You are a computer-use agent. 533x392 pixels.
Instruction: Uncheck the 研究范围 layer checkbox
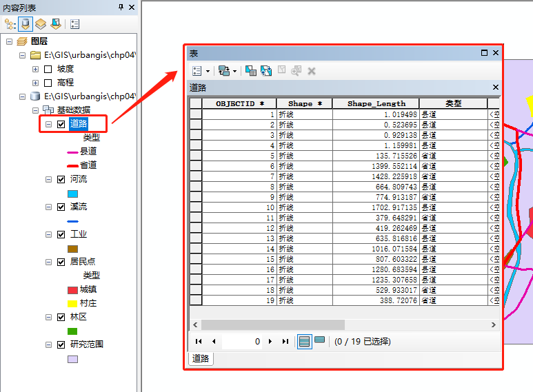(x=61, y=344)
